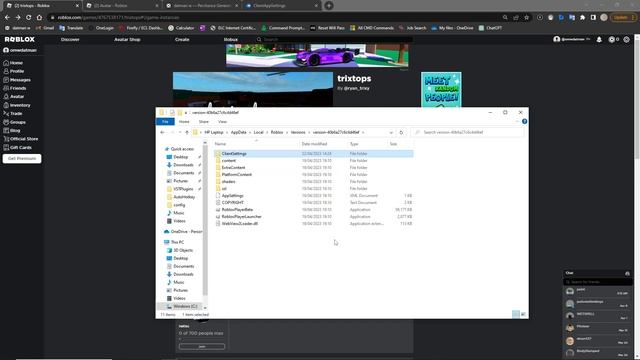Expand recent locations dropdown beside forward arrow
Screen dimensions: 640x360
pyautogui.click(x=180, y=132)
